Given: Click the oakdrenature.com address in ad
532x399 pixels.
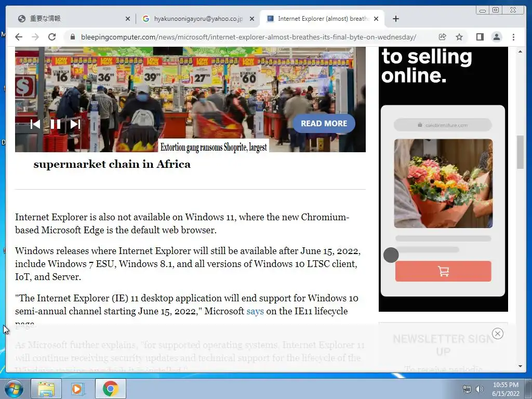Looking at the screenshot, I should click(x=443, y=125).
